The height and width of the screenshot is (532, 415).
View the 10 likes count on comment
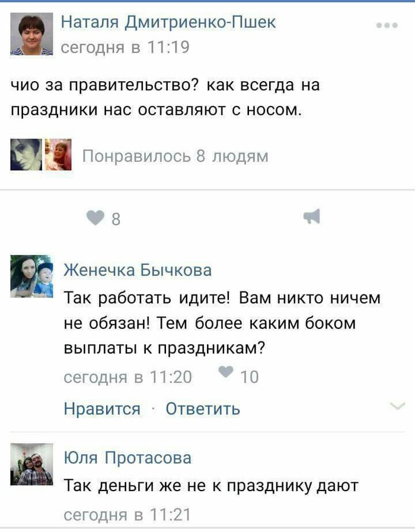click(249, 377)
